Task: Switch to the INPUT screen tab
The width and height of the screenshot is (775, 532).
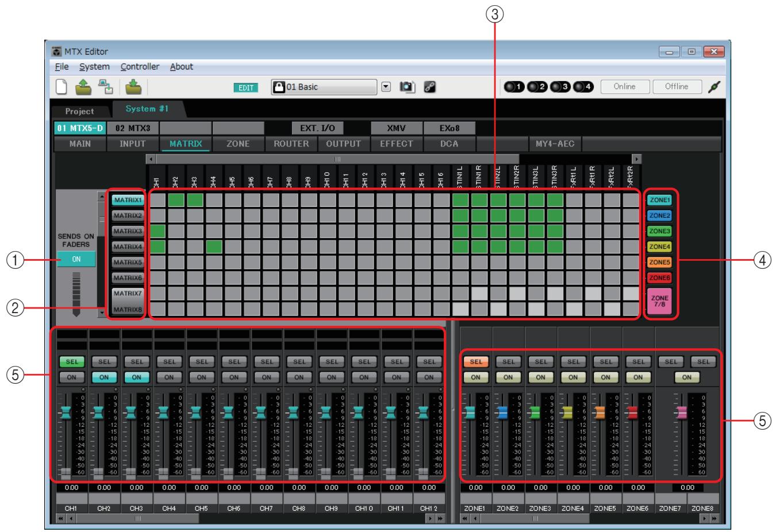Action: tap(132, 144)
